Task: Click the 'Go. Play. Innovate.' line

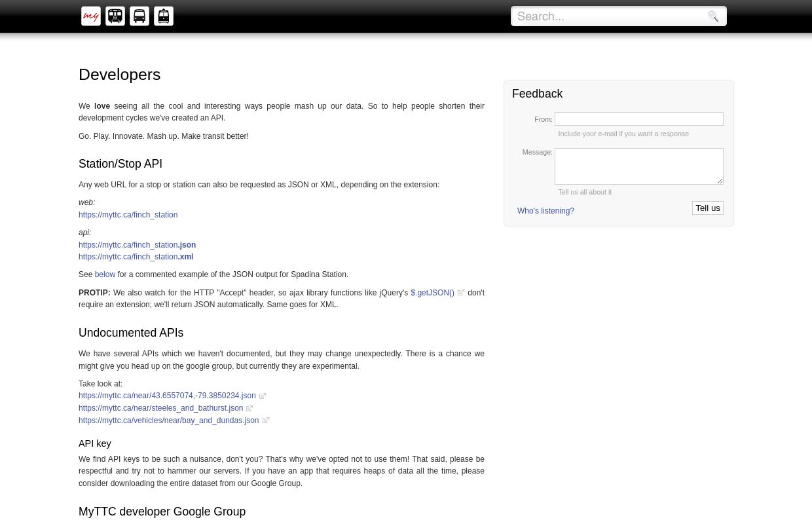Action: click(164, 136)
